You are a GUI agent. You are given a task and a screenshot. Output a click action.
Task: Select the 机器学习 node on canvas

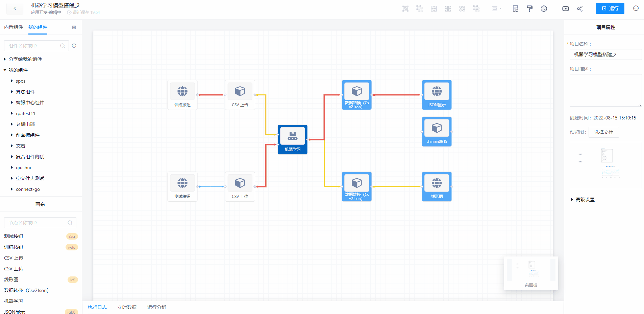(x=292, y=139)
